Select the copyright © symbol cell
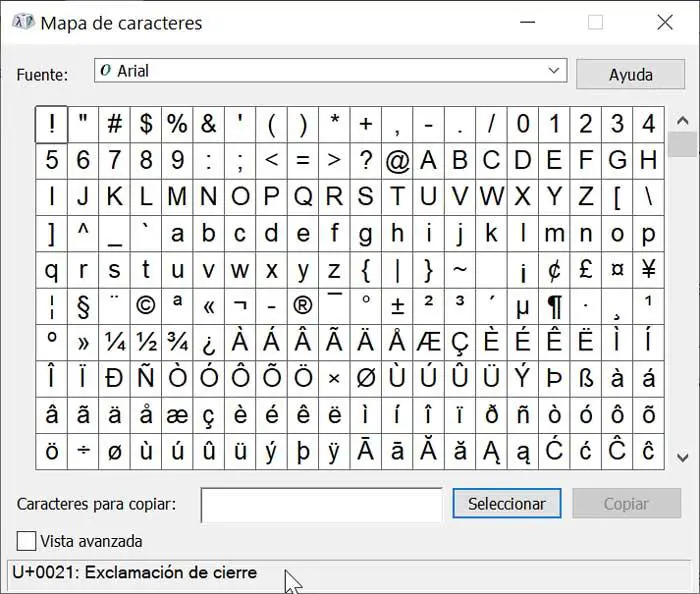 click(146, 306)
